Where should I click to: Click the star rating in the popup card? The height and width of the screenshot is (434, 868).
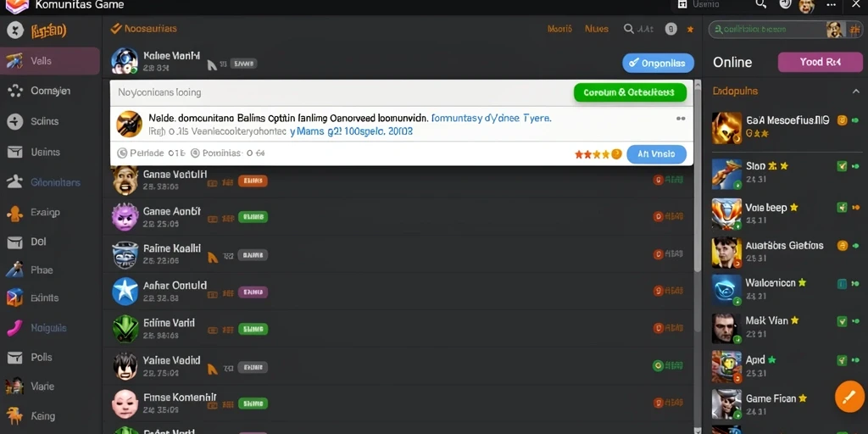pyautogui.click(x=598, y=154)
